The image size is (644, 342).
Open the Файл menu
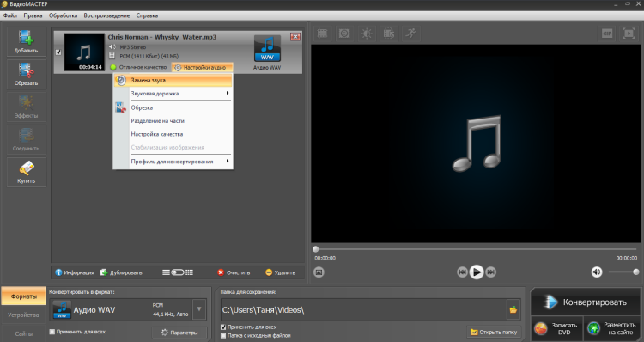click(x=10, y=15)
